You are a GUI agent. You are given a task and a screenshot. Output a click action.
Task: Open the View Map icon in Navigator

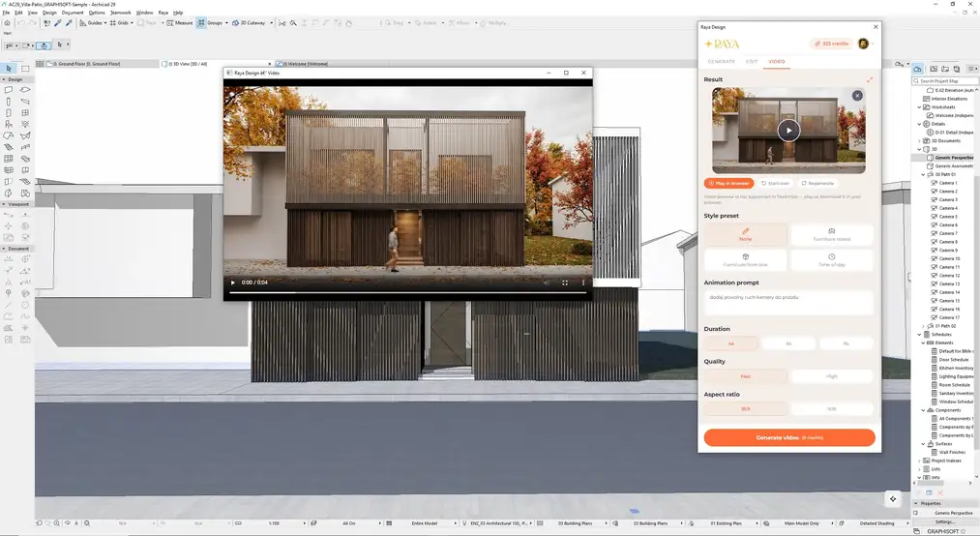(934, 69)
